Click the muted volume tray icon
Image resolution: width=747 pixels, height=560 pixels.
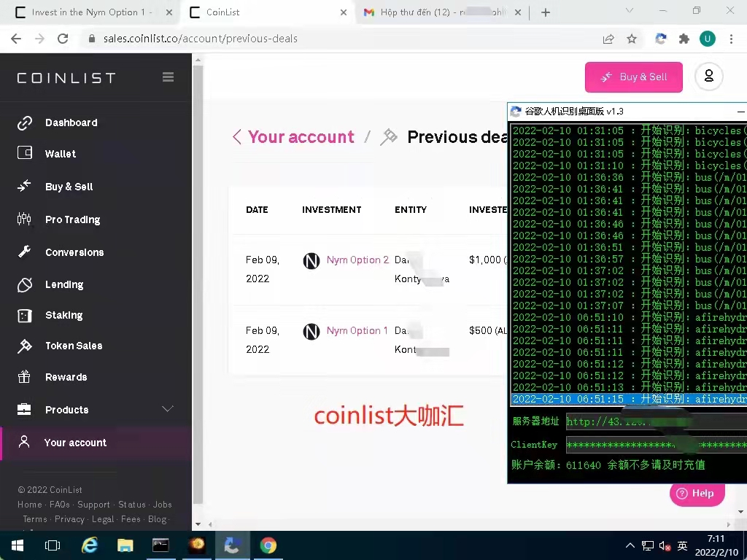click(x=665, y=546)
